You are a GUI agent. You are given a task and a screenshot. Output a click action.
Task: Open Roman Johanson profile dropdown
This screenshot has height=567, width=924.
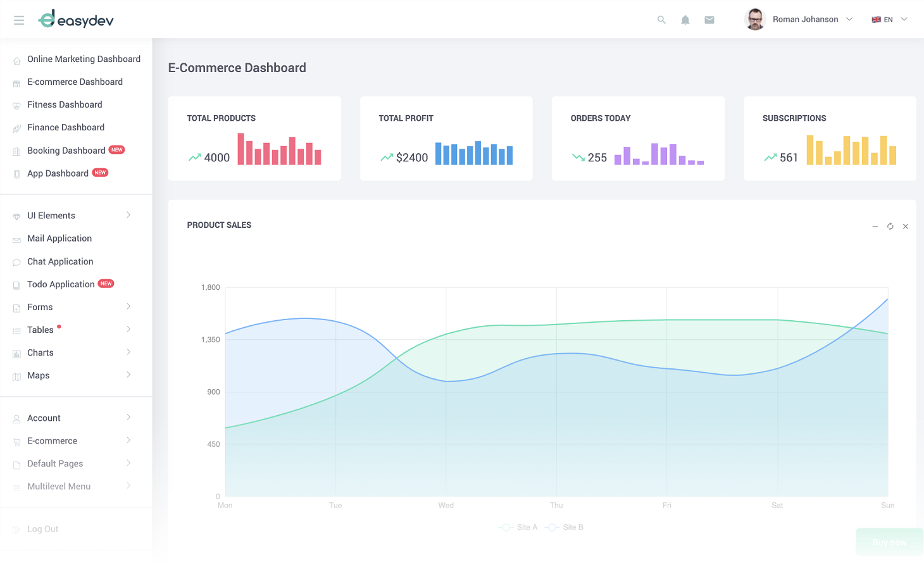(812, 20)
